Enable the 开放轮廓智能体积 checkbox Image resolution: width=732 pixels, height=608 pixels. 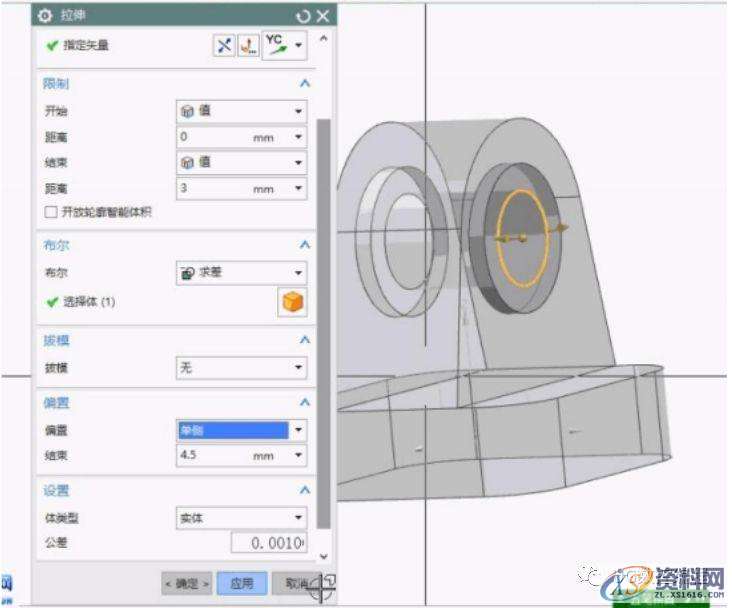pos(50,212)
